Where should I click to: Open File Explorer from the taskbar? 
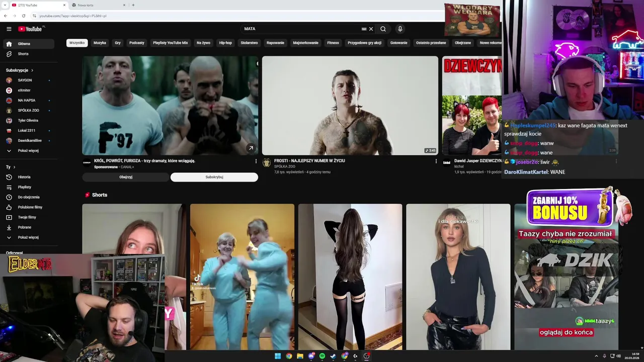(x=300, y=356)
